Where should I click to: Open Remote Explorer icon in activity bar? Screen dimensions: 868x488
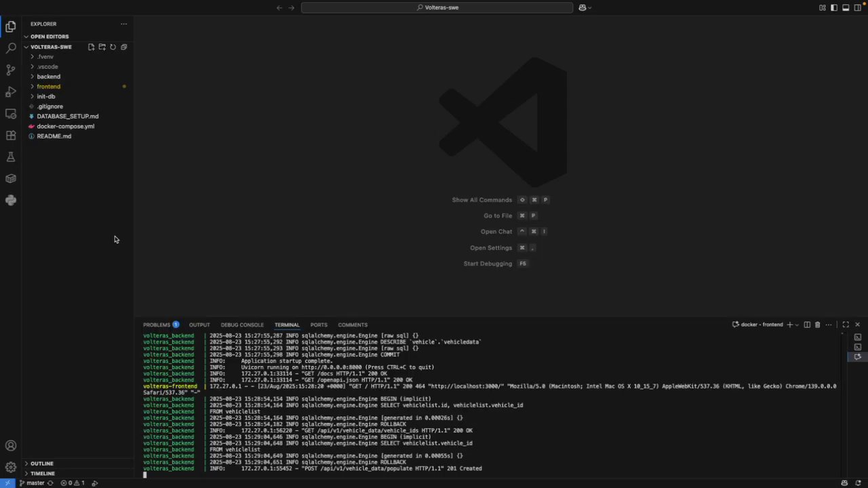[x=10, y=113]
